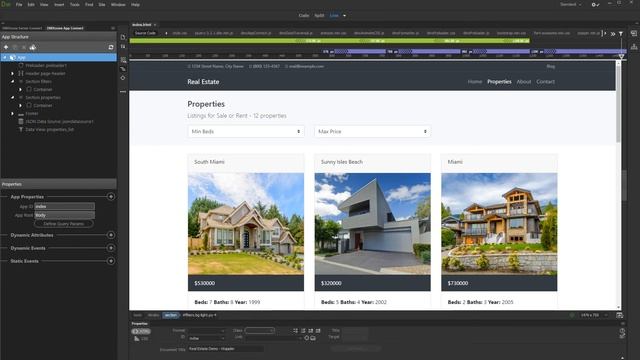The image size is (640, 360).
Task: Click the Define Query Params button
Action: tap(64, 224)
